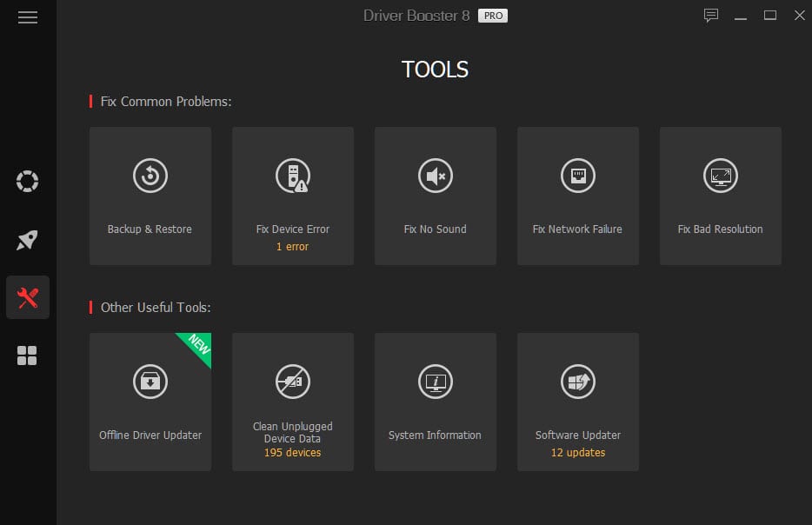812x525 pixels.
Task: Click the Fix Network Failure icon
Action: pos(578,176)
